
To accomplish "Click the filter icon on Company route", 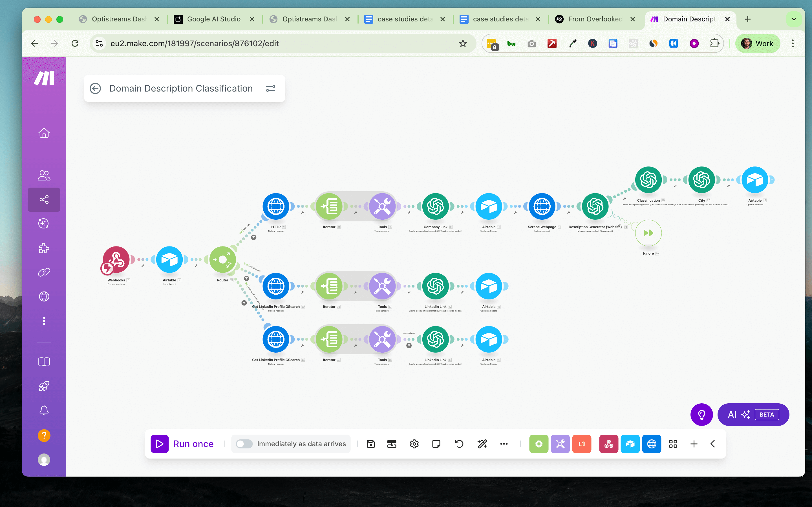I will pos(254,237).
